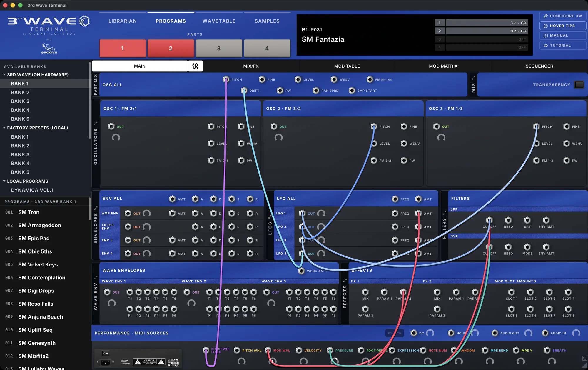Switch to the SAMPLES tab
Screen dimensions: 588x370
click(x=267, y=21)
